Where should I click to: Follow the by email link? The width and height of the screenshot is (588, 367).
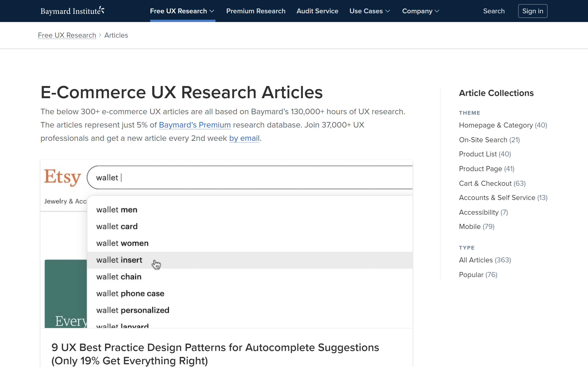[244, 138]
